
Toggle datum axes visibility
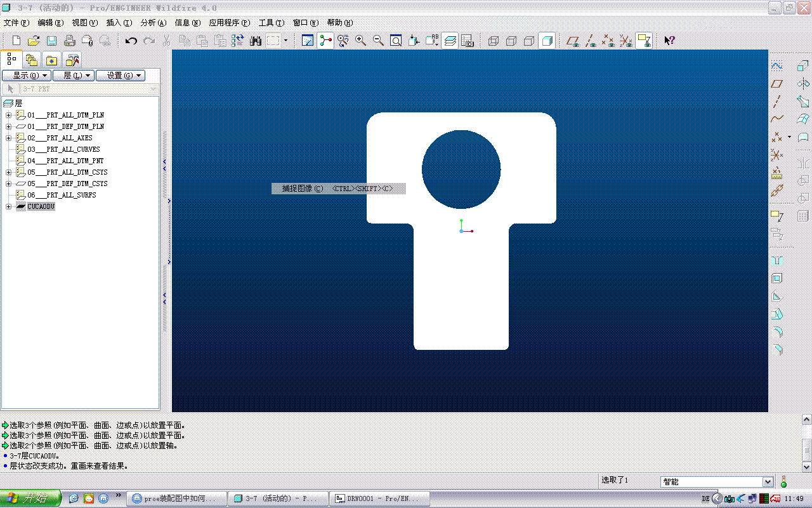pos(591,41)
